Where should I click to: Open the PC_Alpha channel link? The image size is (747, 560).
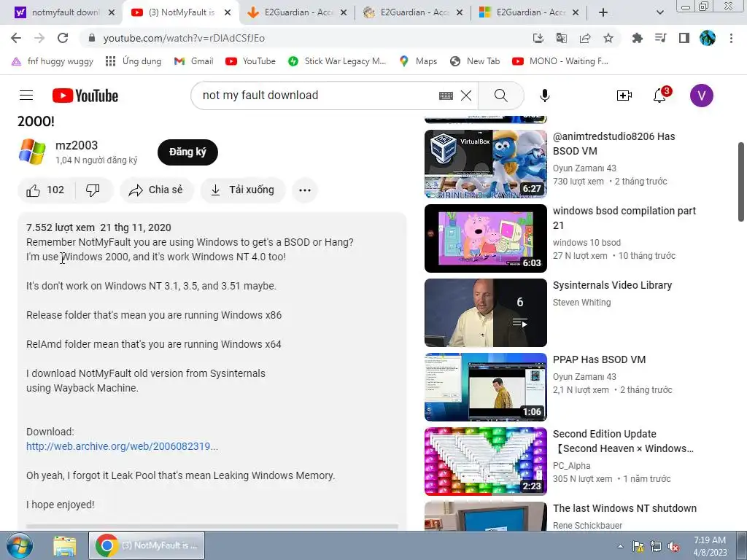pos(572,466)
